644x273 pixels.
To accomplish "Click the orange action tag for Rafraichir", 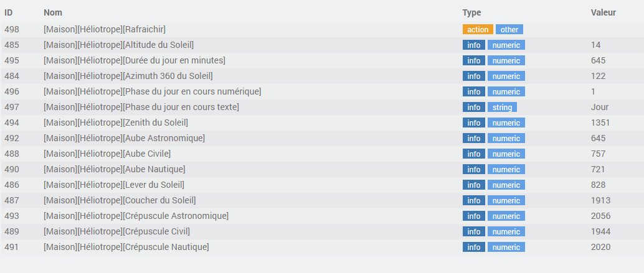I will tap(478, 29).
